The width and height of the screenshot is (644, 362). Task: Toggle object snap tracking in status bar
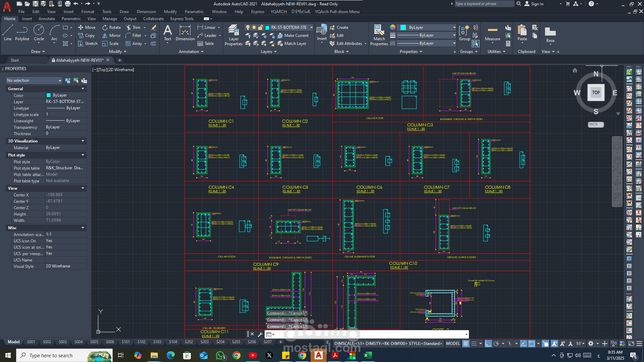coord(523,344)
